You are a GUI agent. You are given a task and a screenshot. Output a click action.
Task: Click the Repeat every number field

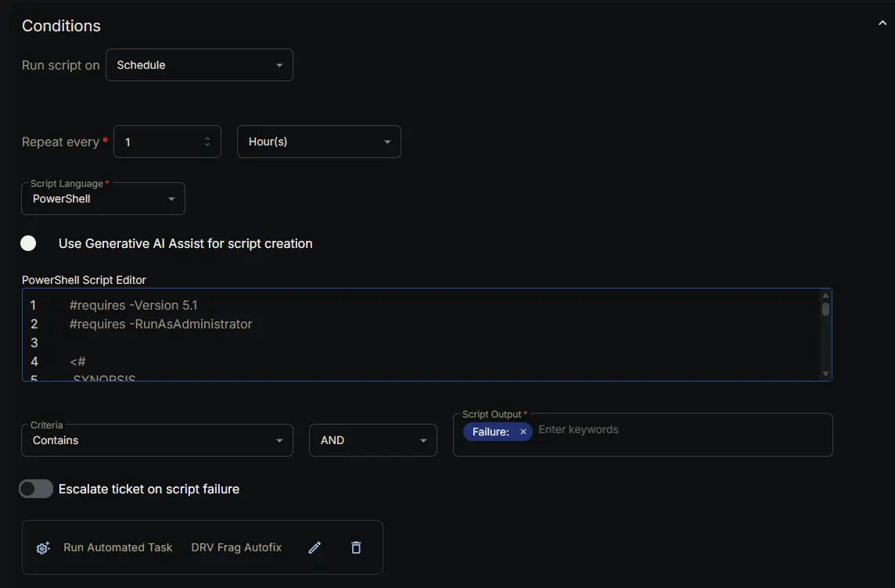coord(167,142)
